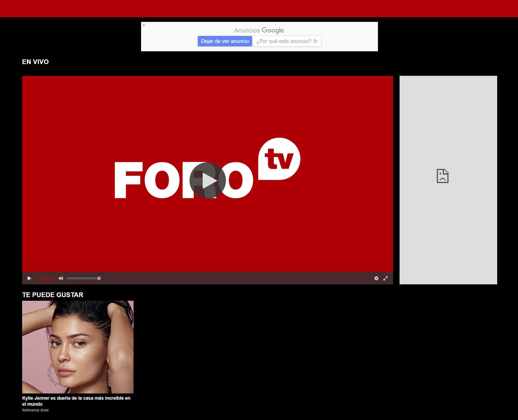The image size is (518, 420).
Task: Click the ¿Por qué este anuncio? button
Action: (x=287, y=41)
